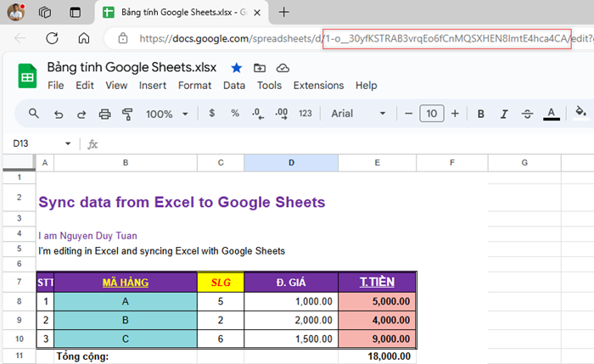The width and height of the screenshot is (594, 364).
Task: Open text color picker
Action: tap(552, 114)
